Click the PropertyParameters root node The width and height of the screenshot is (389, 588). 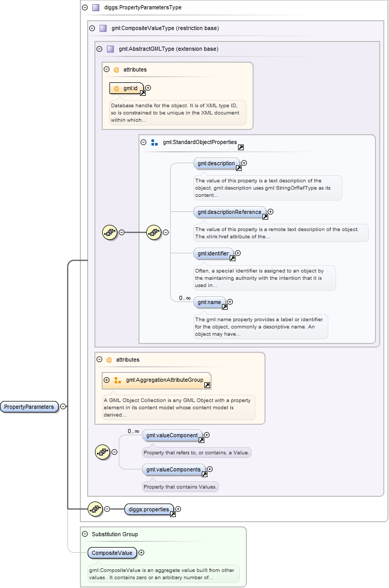(29, 407)
